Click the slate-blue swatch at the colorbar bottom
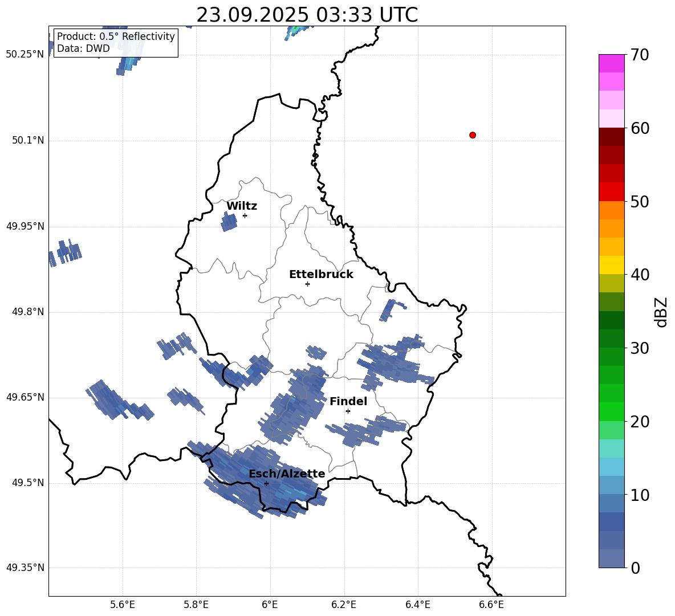The image size is (675, 616). click(612, 559)
